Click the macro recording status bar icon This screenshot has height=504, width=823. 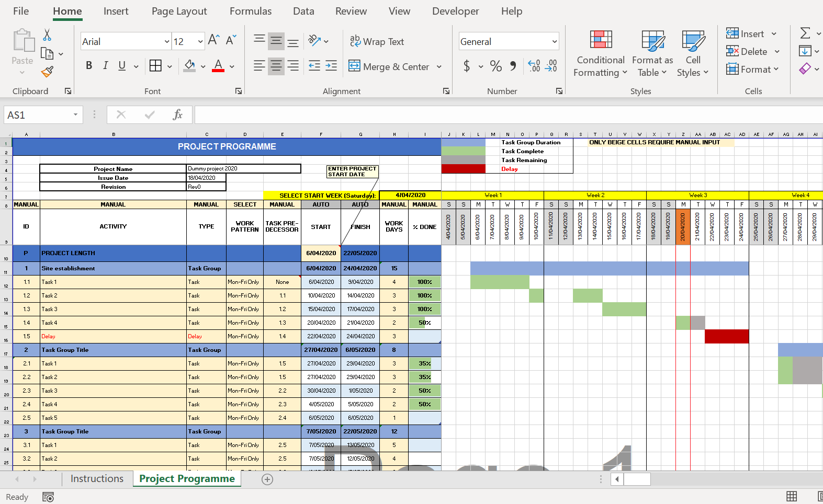pos(48,497)
